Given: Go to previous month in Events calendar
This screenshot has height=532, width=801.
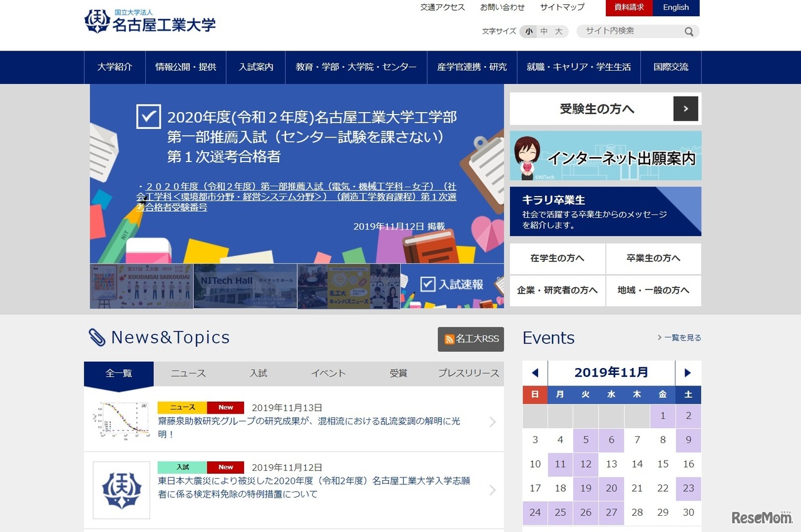Looking at the screenshot, I should click(x=535, y=373).
